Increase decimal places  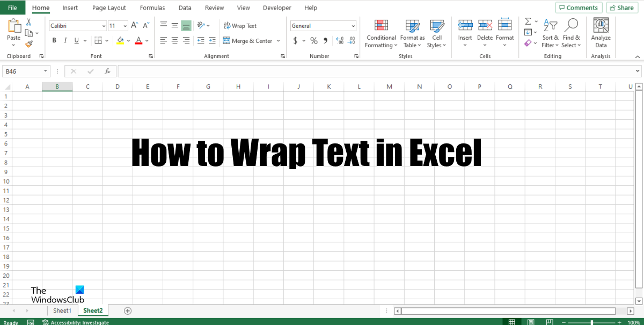click(x=339, y=40)
